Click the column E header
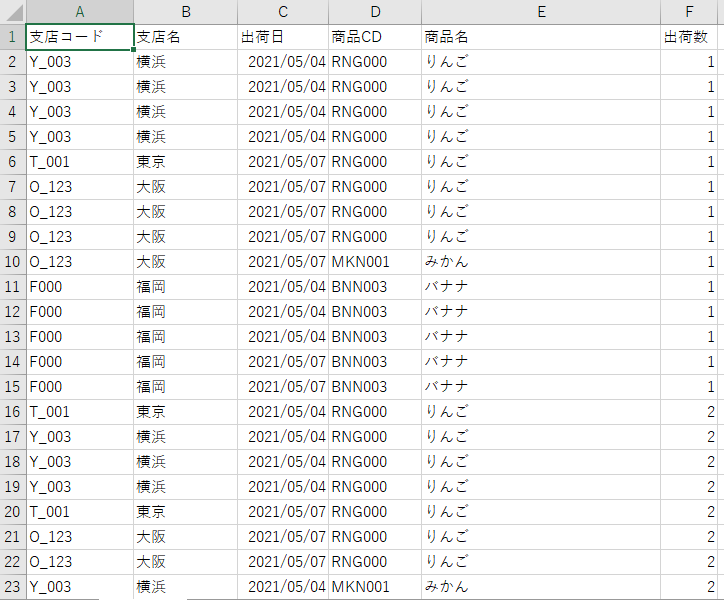 (541, 12)
